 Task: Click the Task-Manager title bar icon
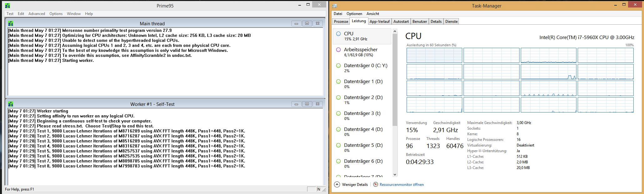[x=335, y=6]
